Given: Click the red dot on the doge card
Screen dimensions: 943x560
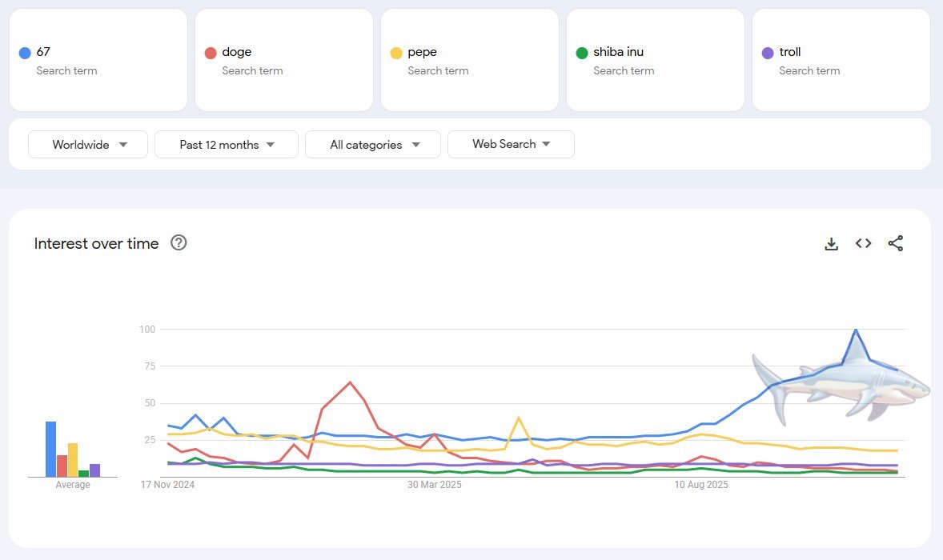Looking at the screenshot, I should [212, 51].
